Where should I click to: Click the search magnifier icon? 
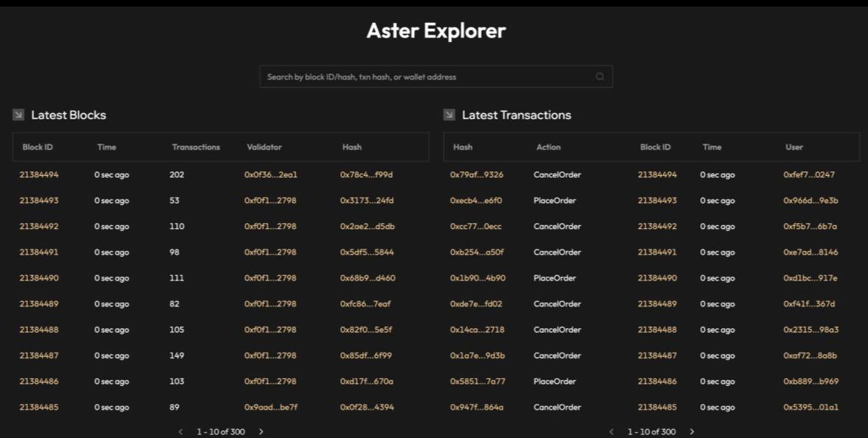pyautogui.click(x=600, y=77)
